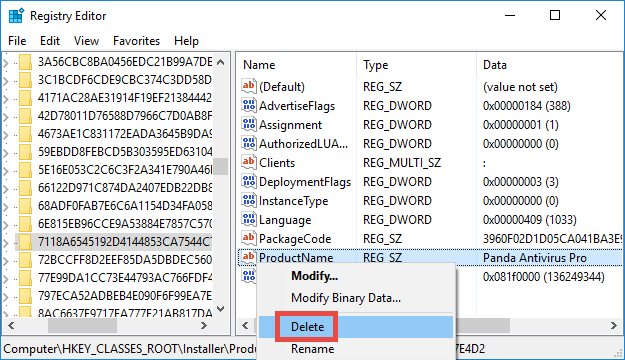The image size is (625, 360).
Task: Click the Registry Editor app icon
Action: (16, 16)
